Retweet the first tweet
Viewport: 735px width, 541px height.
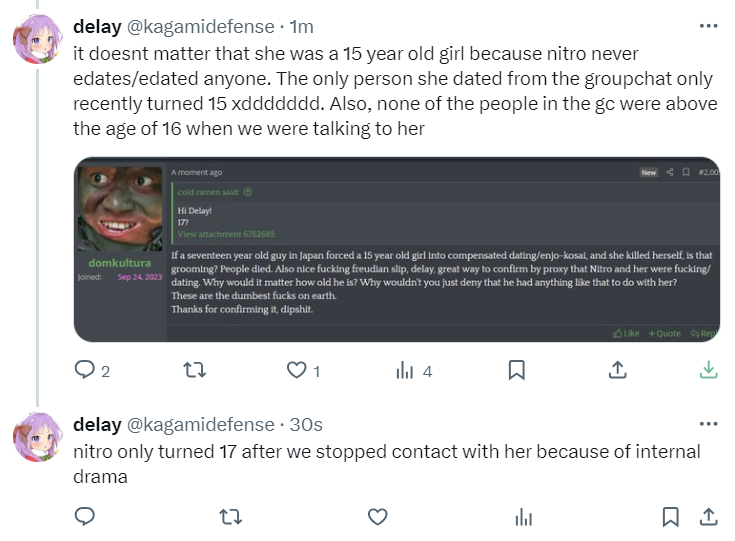[x=194, y=370]
